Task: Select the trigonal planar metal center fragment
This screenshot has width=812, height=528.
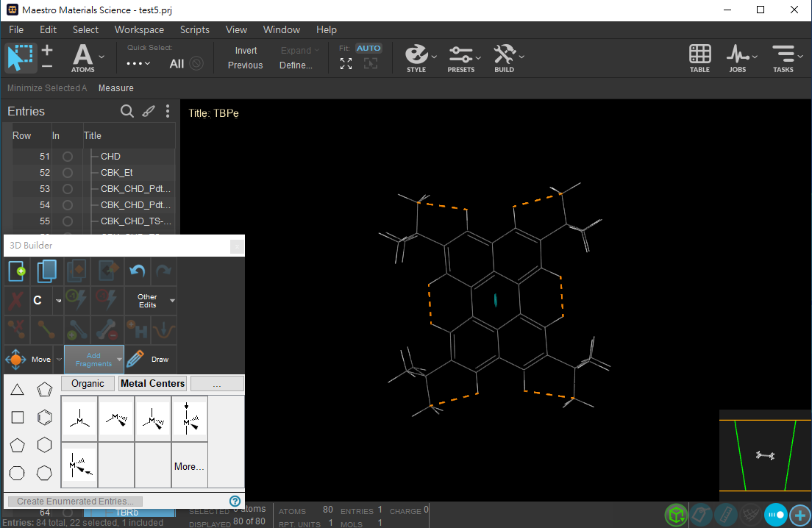Action: [x=79, y=418]
